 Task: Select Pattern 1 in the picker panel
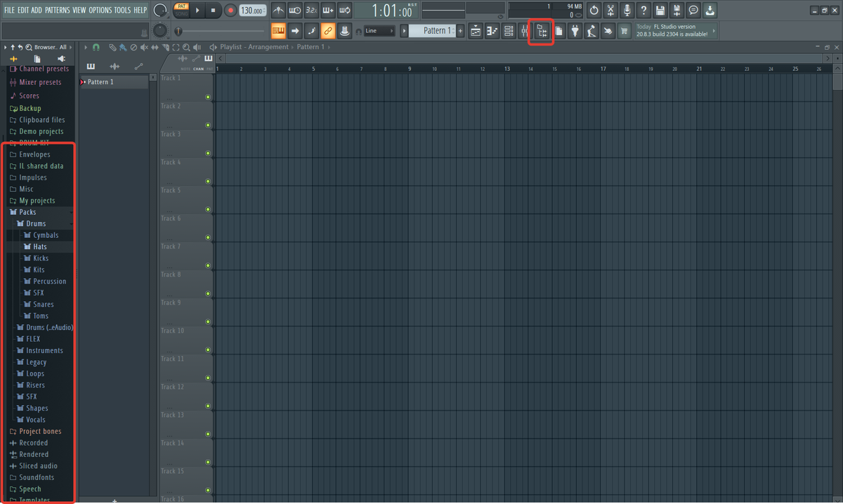115,82
